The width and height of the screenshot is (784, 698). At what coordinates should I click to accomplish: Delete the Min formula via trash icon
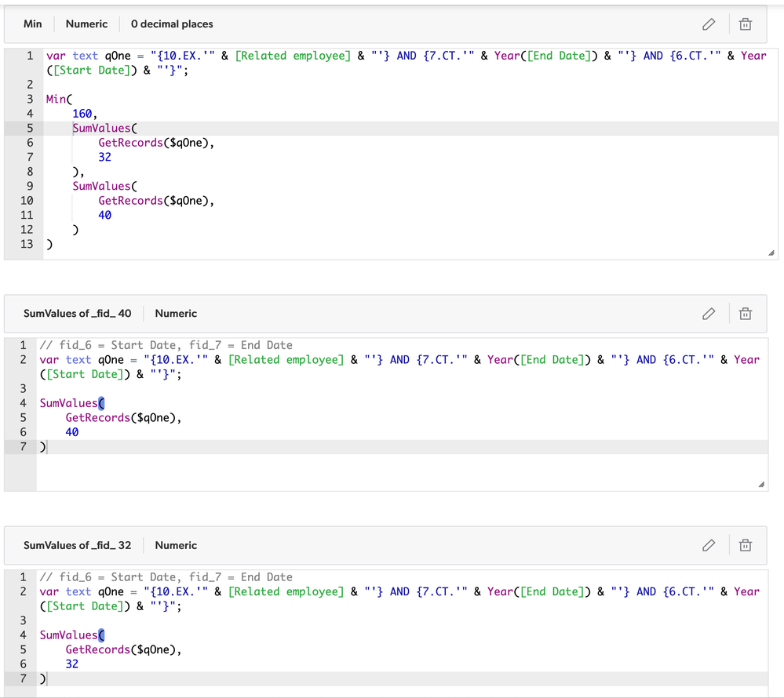coord(745,24)
